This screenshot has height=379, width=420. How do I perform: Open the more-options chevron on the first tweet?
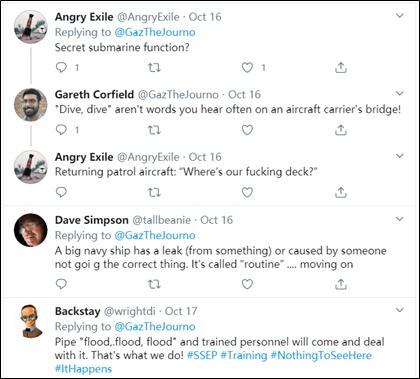[x=399, y=16]
